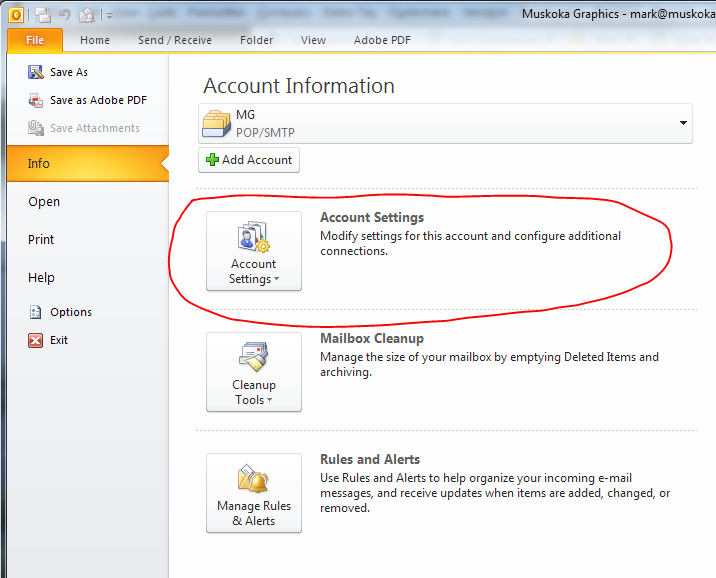
Task: Choose Exit to close Outlook
Action: tap(58, 340)
